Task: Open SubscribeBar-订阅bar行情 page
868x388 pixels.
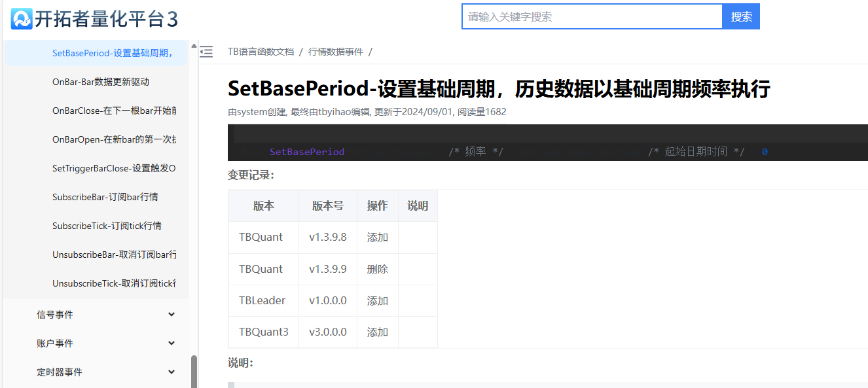Action: (105, 197)
